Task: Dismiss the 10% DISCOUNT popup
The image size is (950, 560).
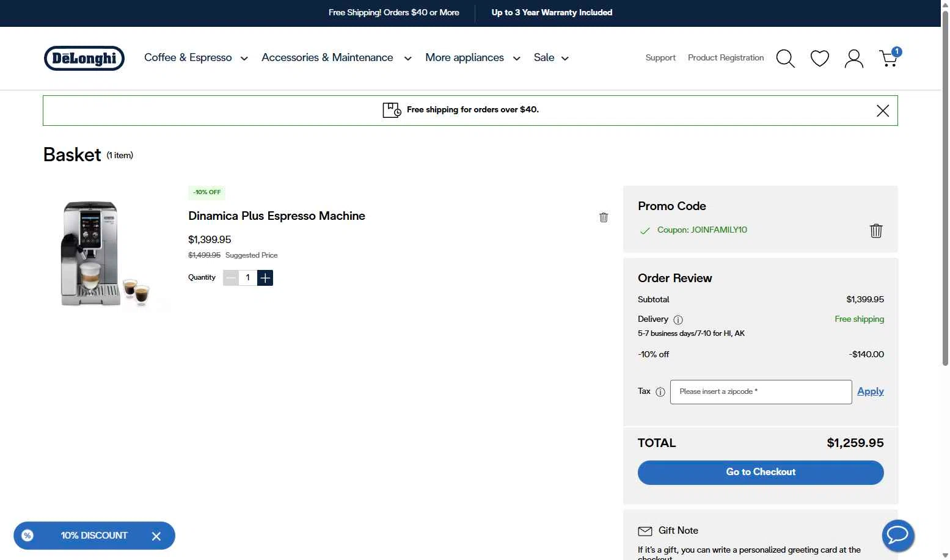Action: tap(156, 536)
